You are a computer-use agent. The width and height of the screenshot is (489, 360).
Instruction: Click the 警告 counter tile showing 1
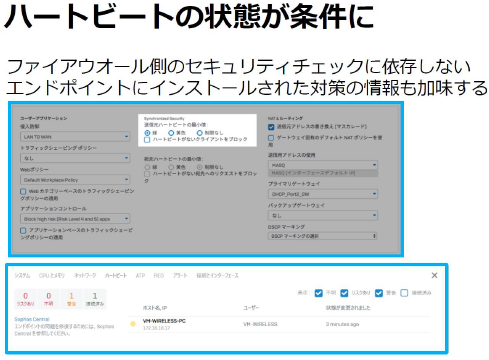71,299
